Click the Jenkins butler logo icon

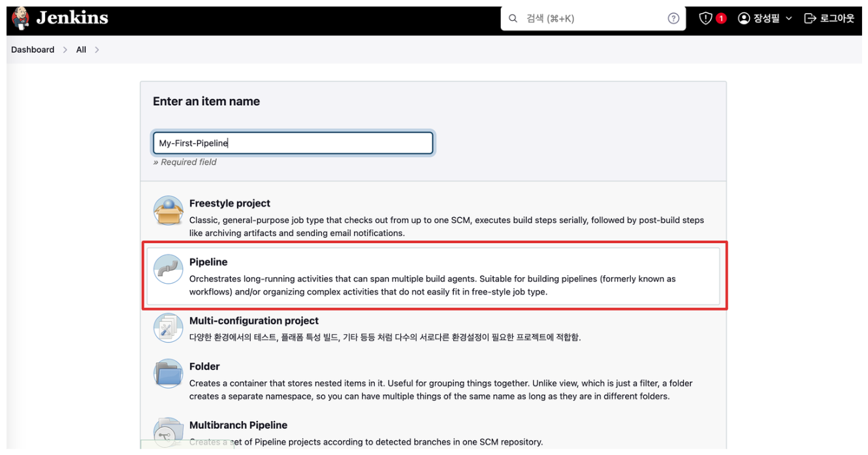coord(21,19)
